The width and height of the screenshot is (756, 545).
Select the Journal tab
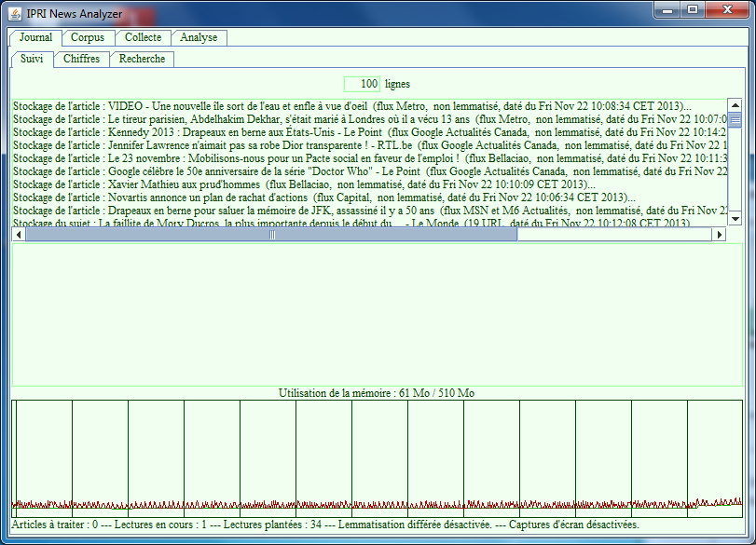point(35,37)
